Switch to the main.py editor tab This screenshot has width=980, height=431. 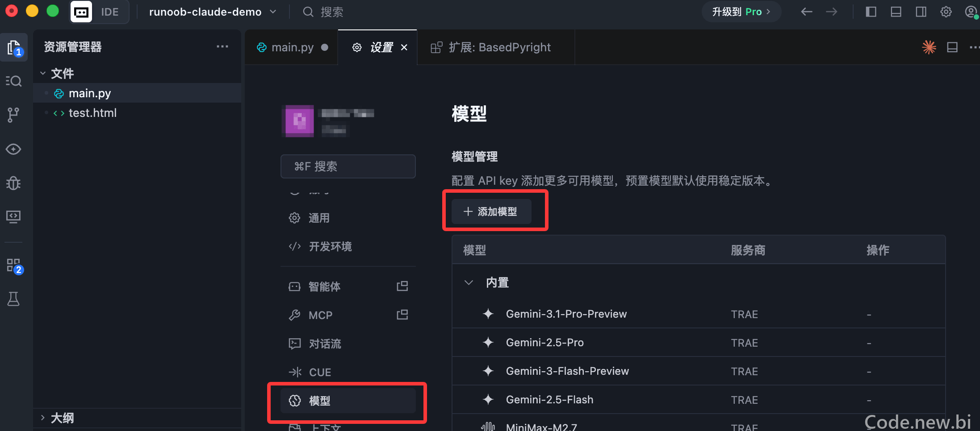pos(291,47)
